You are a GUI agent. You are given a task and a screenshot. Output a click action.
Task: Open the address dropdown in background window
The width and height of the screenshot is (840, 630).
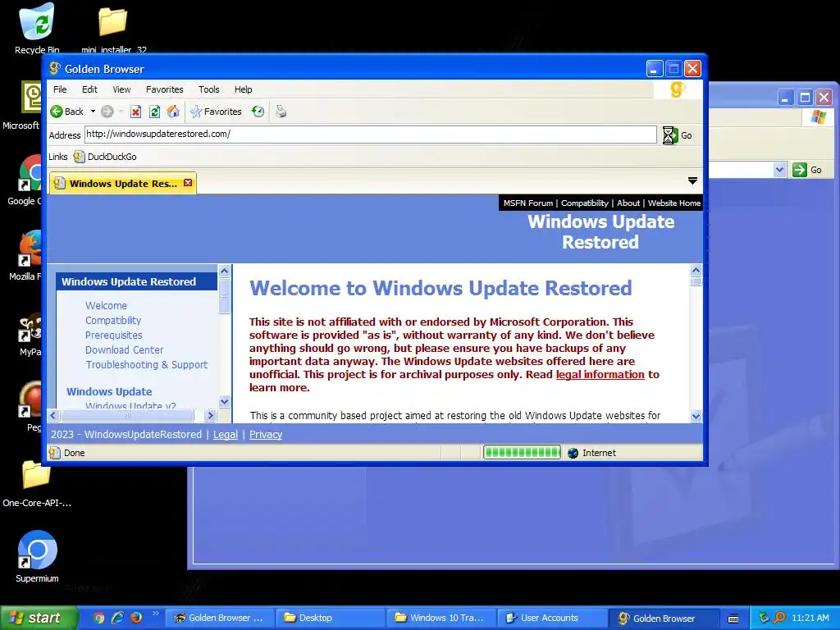779,170
